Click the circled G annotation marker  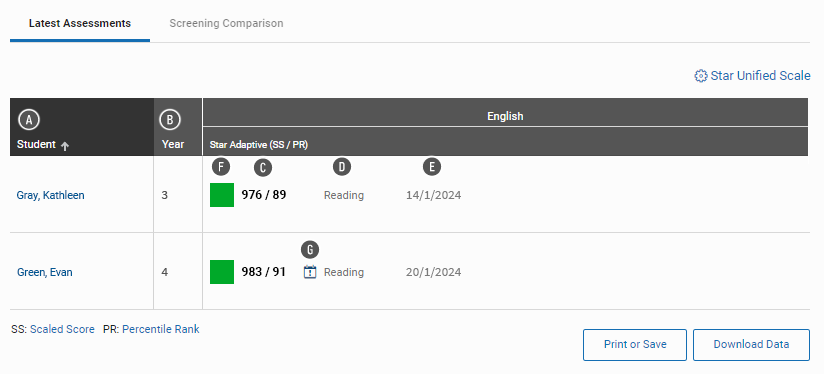(310, 250)
